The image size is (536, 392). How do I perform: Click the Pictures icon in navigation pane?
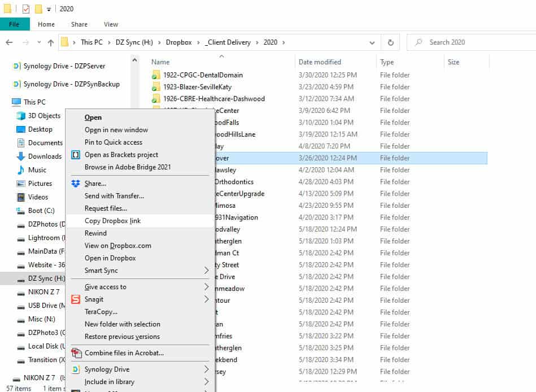pos(21,184)
